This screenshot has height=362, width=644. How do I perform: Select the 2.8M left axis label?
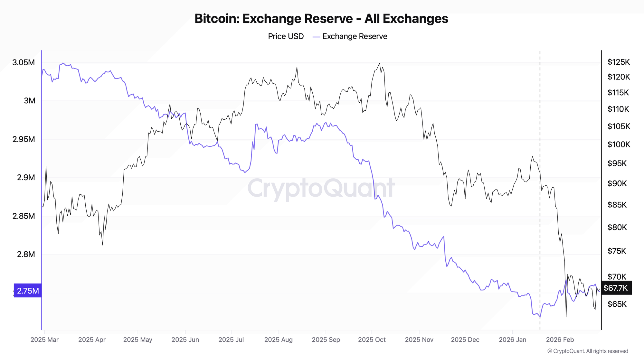tap(26, 254)
